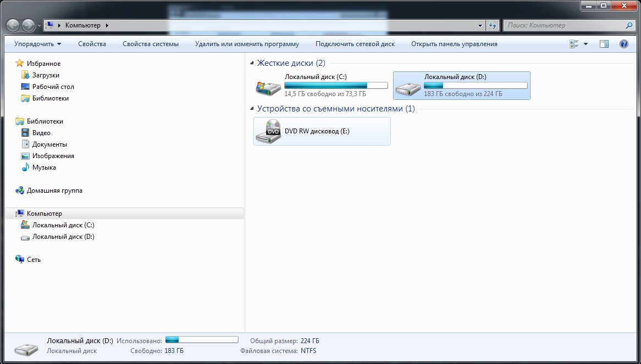
Task: Open the view options dropdown arrow
Action: 585,44
